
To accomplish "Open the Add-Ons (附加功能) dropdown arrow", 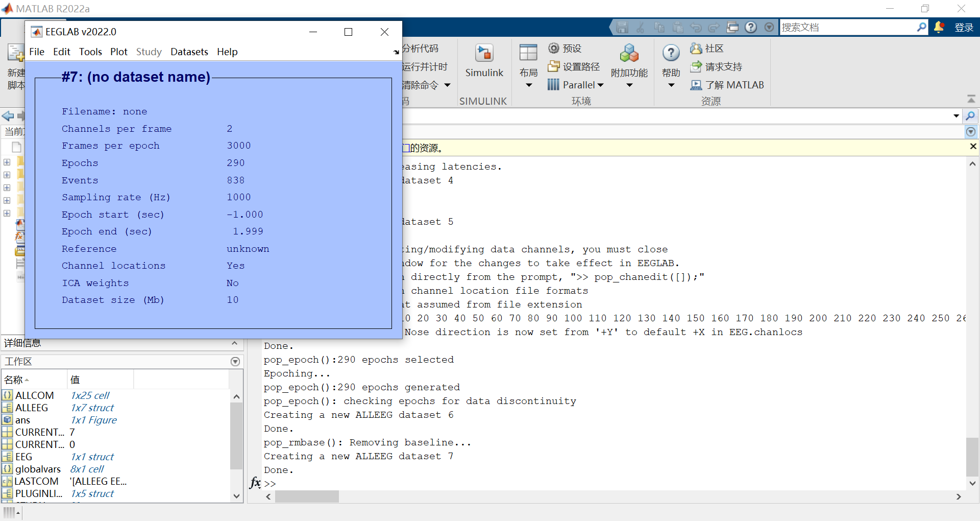I will (629, 85).
